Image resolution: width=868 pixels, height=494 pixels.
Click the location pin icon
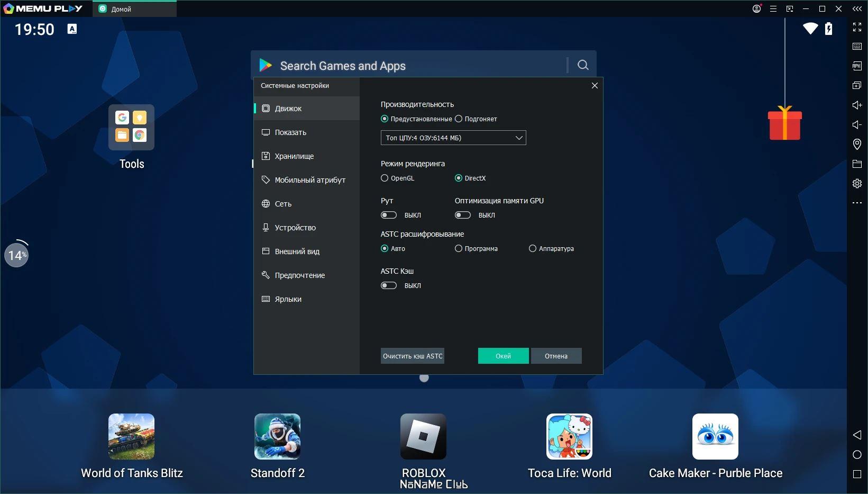(857, 144)
